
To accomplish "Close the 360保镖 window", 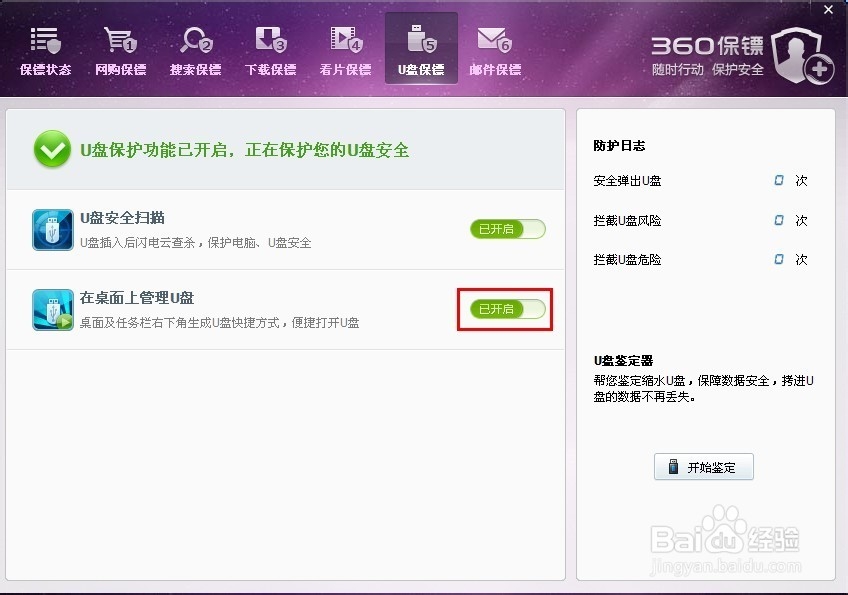I will click(x=828, y=10).
